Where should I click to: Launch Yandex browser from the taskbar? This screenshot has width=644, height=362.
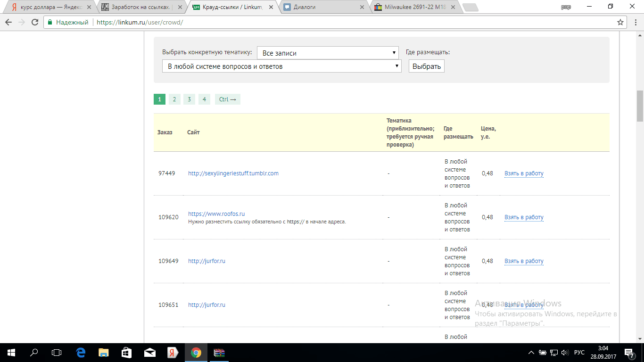173,352
